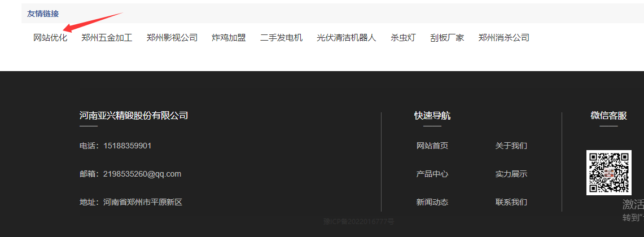The height and width of the screenshot is (237, 644).
Task: Click the 友情链接 section heading
Action: 43,14
